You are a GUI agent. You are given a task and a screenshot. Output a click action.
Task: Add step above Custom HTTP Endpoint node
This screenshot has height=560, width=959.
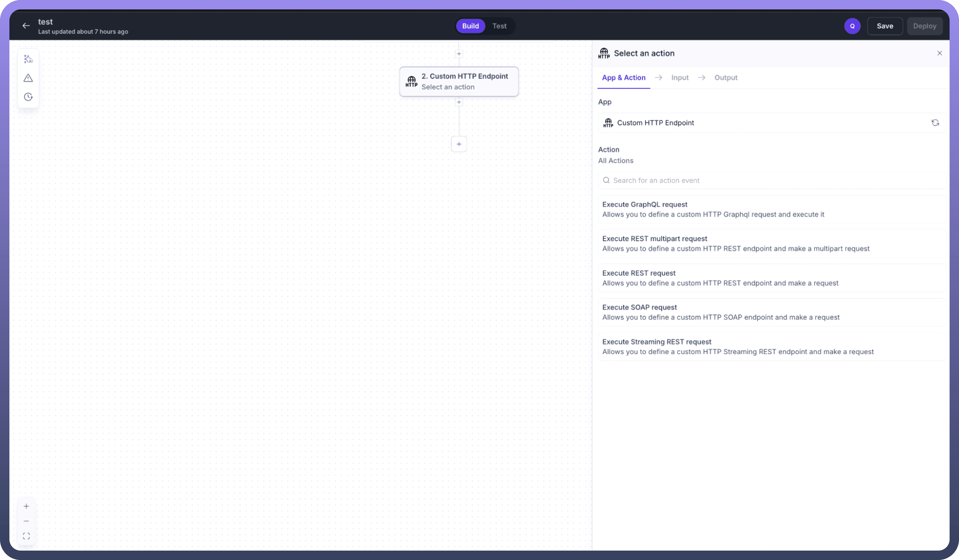pos(459,54)
